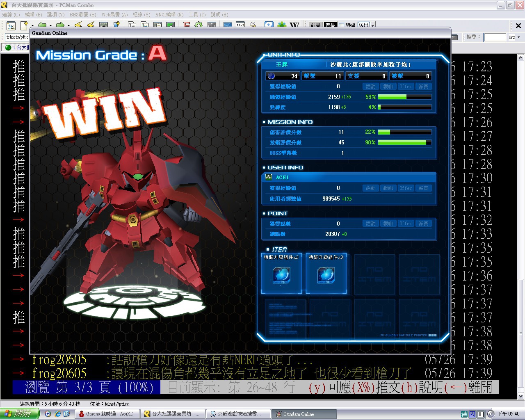Viewport: 525px width, 420px height.
Task: Open the dropdown arrow beside the forward arrow
Action: 68,25
